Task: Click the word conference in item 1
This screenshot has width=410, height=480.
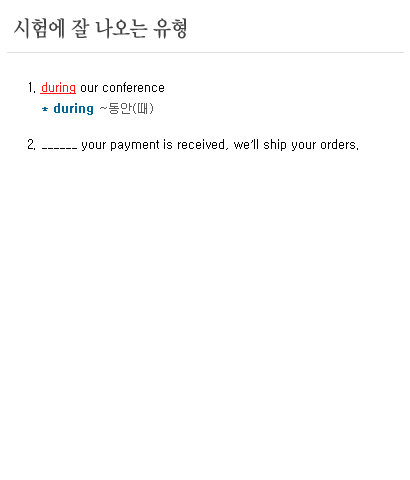Action: 133,88
